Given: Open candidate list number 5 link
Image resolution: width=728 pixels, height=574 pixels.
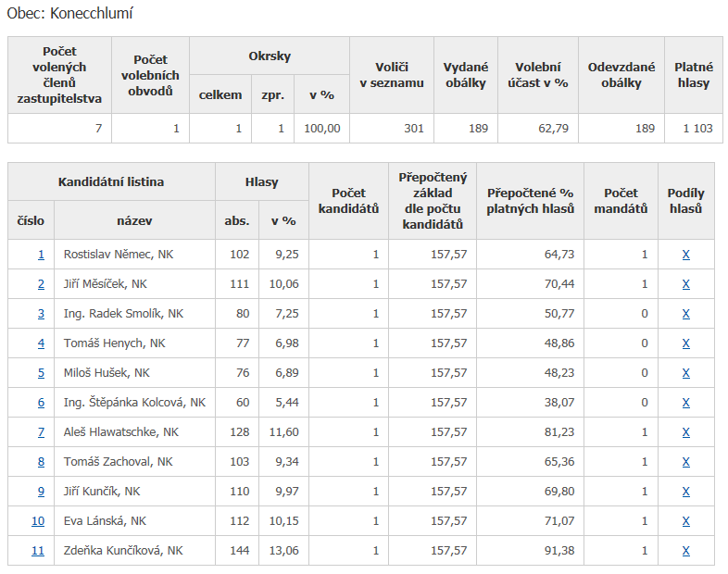Looking at the screenshot, I should (41, 373).
